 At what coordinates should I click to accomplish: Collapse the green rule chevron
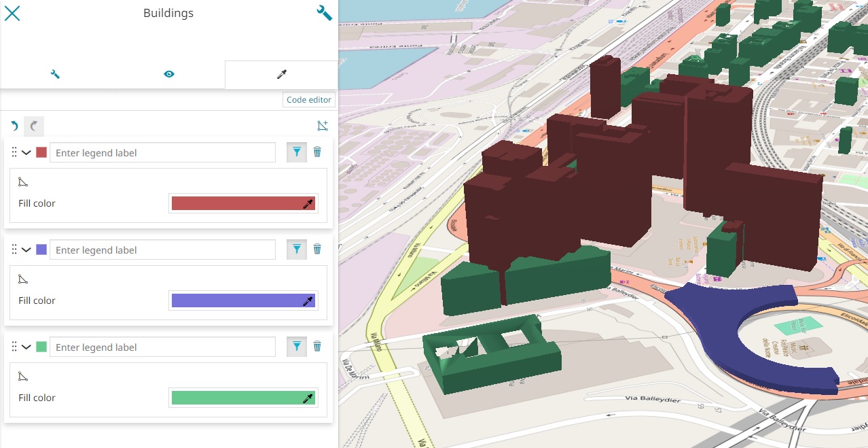(26, 347)
